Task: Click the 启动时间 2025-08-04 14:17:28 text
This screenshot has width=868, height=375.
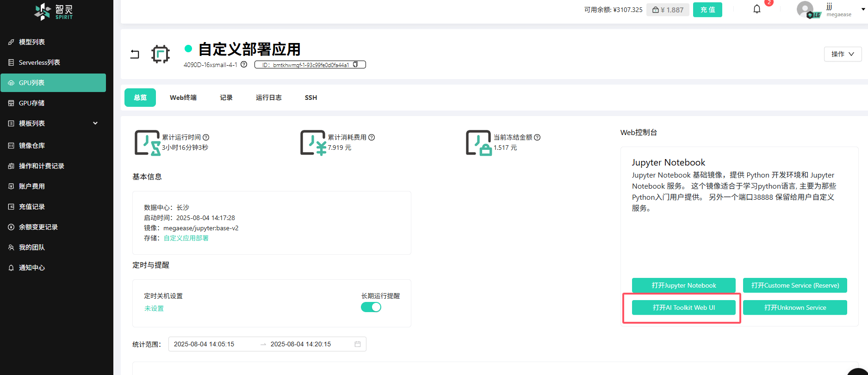Action: point(189,218)
